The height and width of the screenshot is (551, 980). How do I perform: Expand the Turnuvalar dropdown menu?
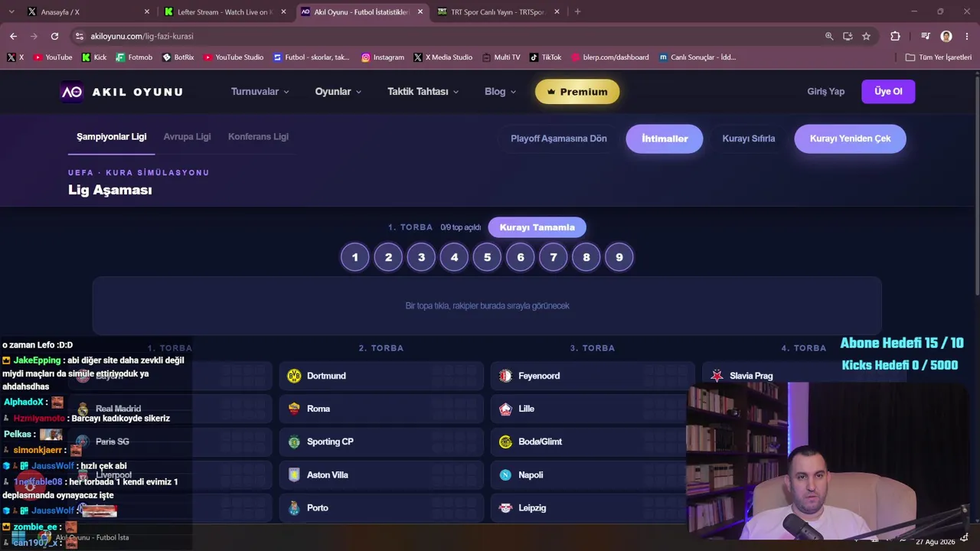(x=260, y=92)
